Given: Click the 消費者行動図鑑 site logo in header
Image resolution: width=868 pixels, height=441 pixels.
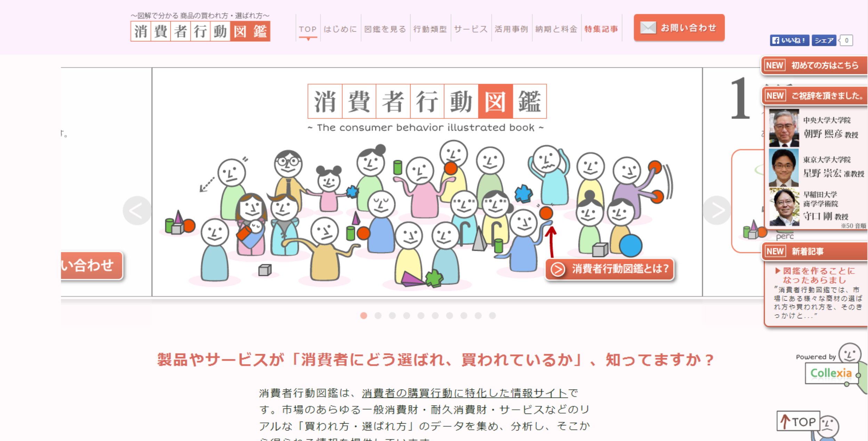Looking at the screenshot, I should [x=200, y=31].
